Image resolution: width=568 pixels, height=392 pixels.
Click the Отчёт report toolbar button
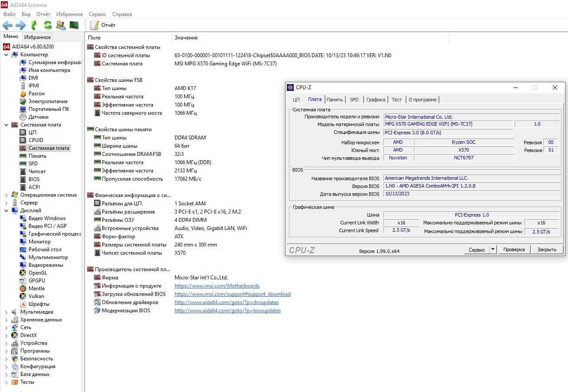[103, 25]
